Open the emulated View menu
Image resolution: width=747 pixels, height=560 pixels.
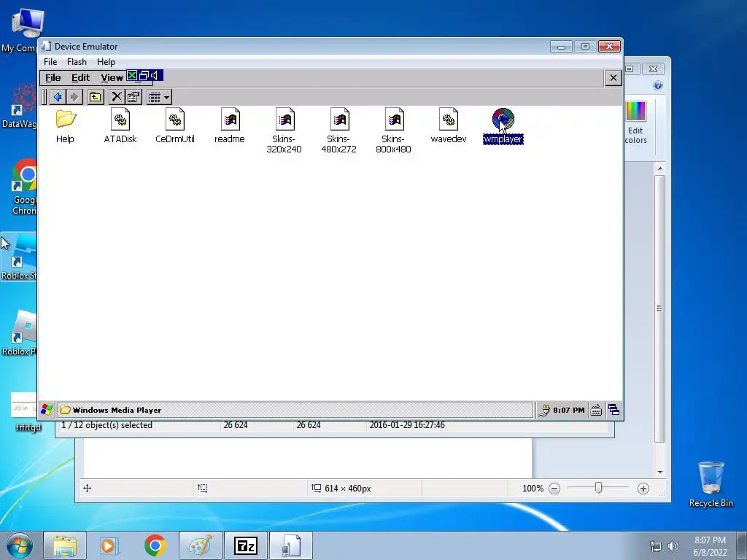click(x=112, y=77)
